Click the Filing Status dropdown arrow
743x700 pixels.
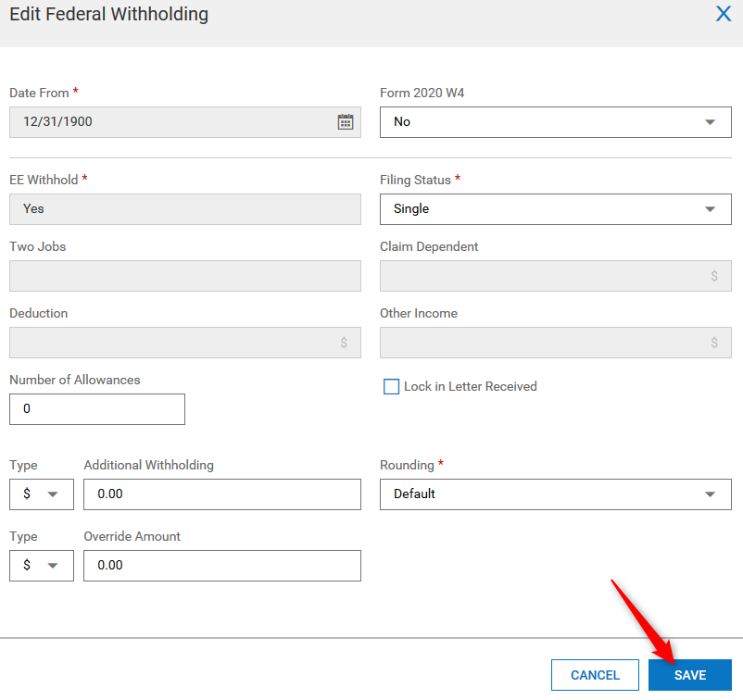tap(712, 208)
